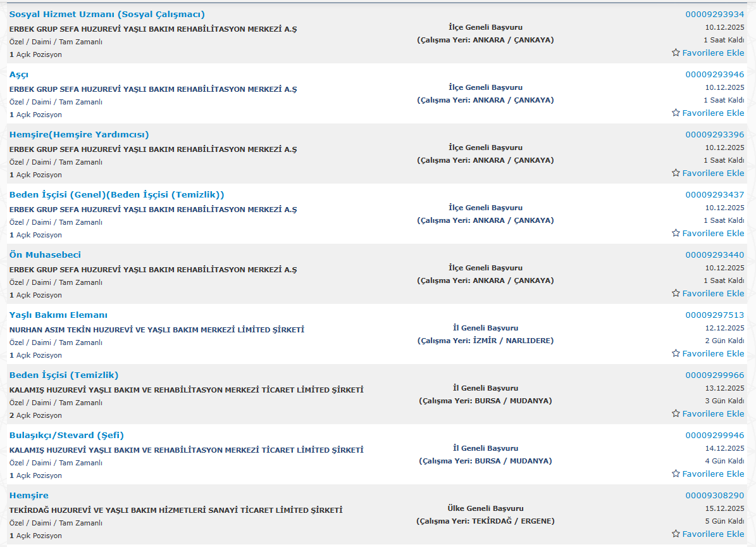Click the star icon on the Aşçı listing

676,113
